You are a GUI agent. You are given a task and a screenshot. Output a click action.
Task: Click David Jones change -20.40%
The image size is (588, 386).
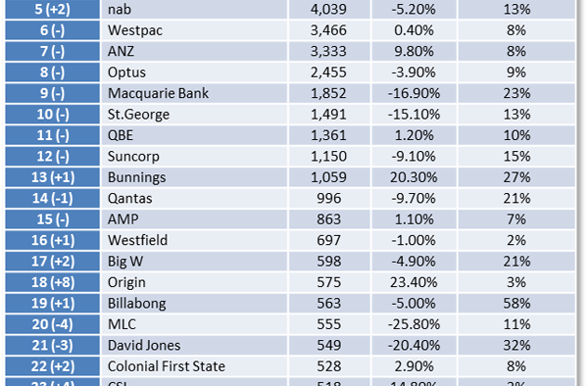click(414, 345)
